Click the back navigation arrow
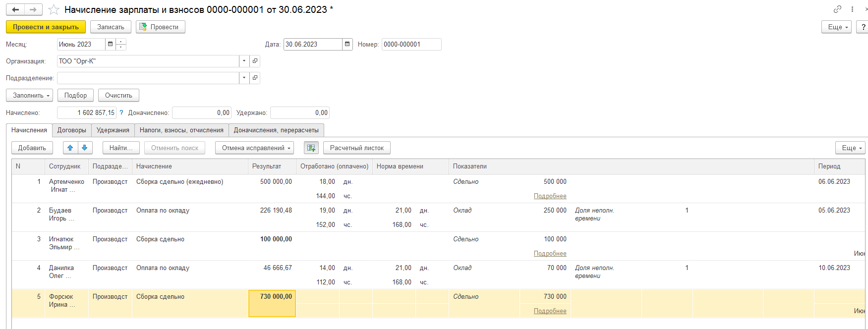The width and height of the screenshot is (868, 329). click(x=15, y=10)
